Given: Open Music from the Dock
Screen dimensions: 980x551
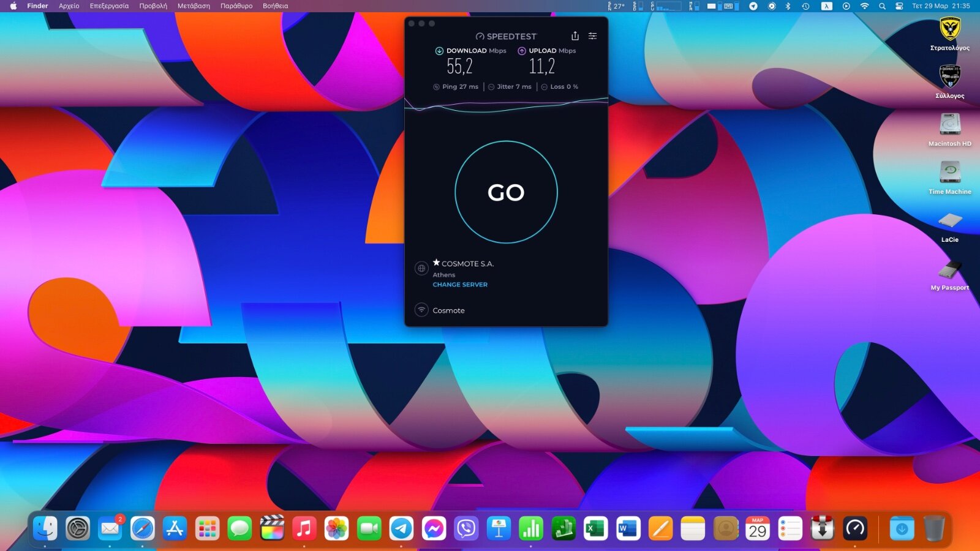Looking at the screenshot, I should click(304, 528).
